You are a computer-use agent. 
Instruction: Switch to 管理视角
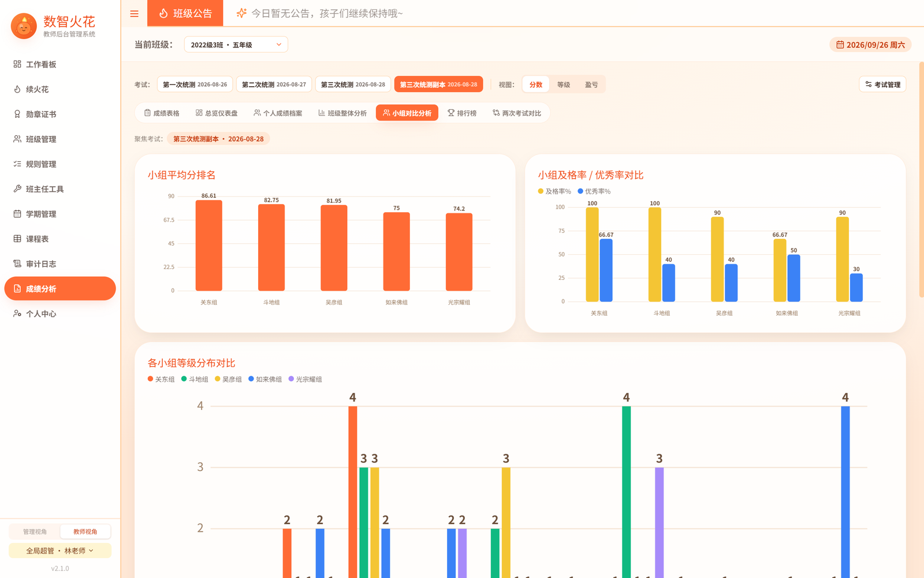click(x=35, y=531)
